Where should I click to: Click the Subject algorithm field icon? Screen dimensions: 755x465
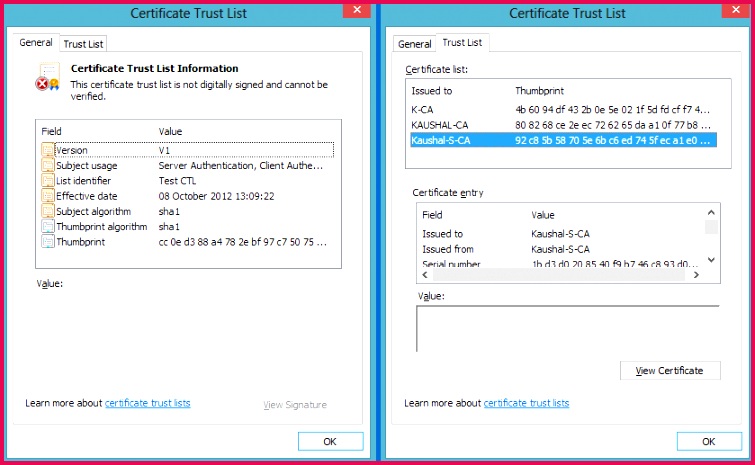coord(48,211)
